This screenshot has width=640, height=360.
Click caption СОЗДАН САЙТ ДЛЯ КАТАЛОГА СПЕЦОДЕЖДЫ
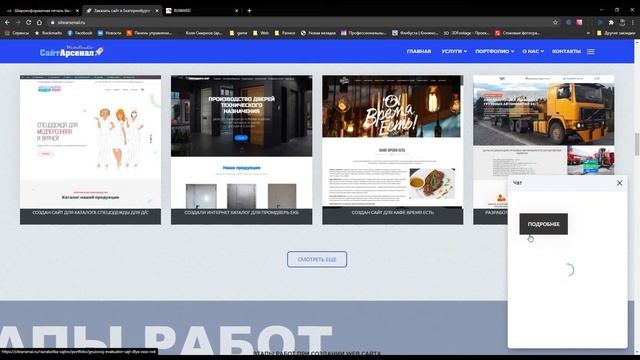coord(91,213)
